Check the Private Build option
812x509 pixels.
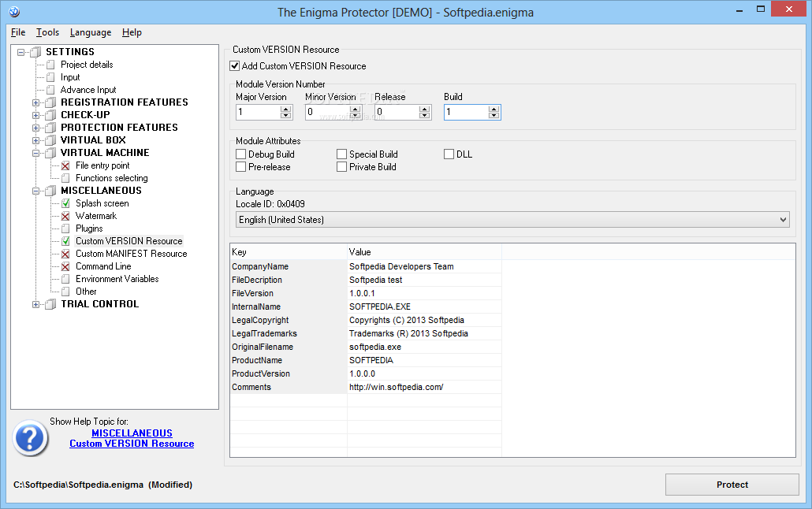point(342,167)
